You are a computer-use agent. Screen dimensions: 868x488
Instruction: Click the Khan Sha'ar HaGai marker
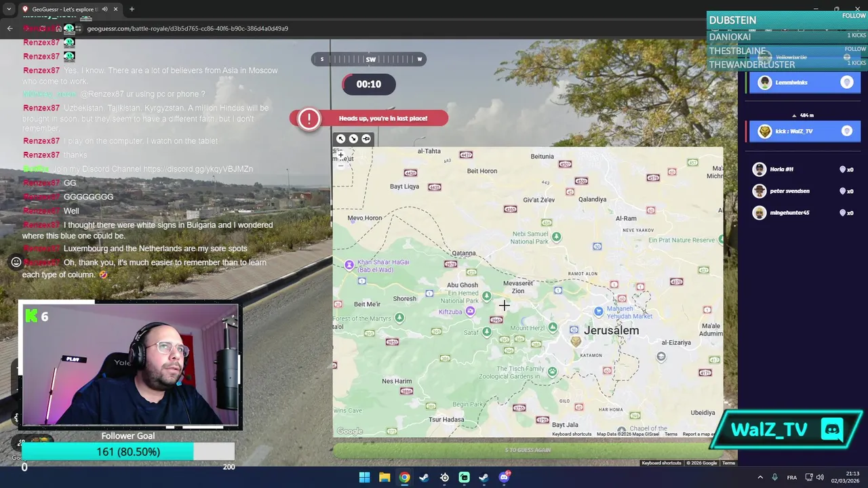pyautogui.click(x=349, y=265)
